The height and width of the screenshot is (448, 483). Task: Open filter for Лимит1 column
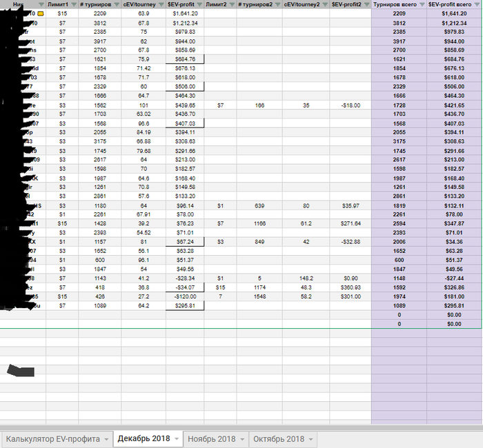pos(74,5)
